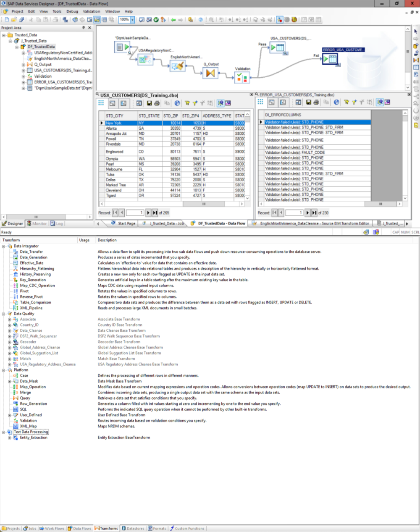This screenshot has height=532, width=420.
Task: Close the Project Area panel
Action: tap(89, 28)
